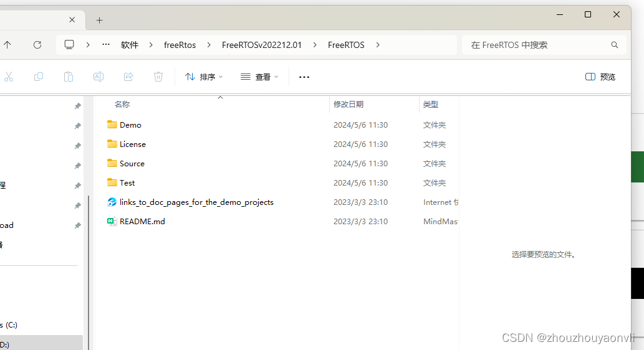Close the current Explorer tab

click(72, 20)
